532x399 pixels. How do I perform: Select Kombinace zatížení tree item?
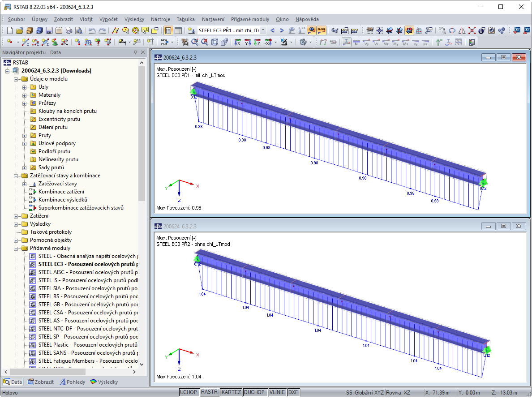pos(57,192)
